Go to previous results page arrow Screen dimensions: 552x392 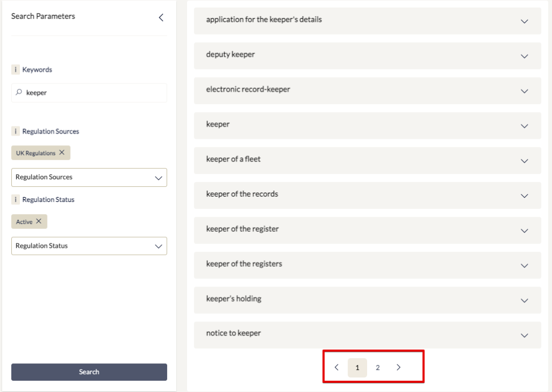(336, 367)
